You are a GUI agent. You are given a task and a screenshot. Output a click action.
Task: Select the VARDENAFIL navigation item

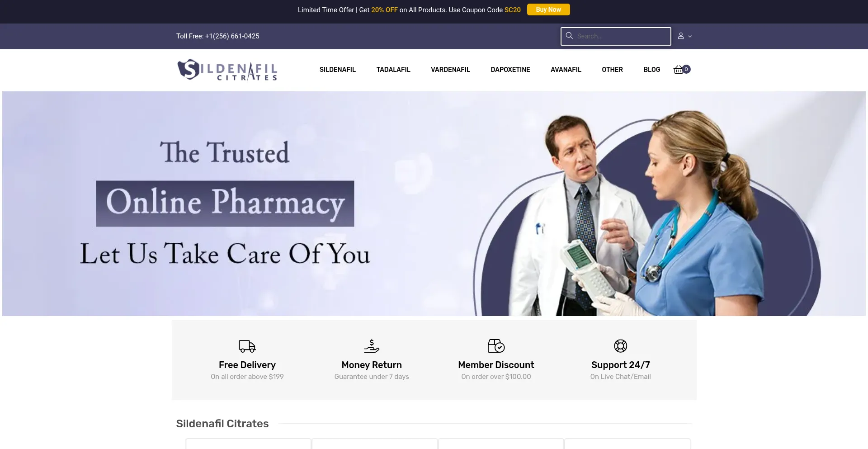click(x=450, y=70)
